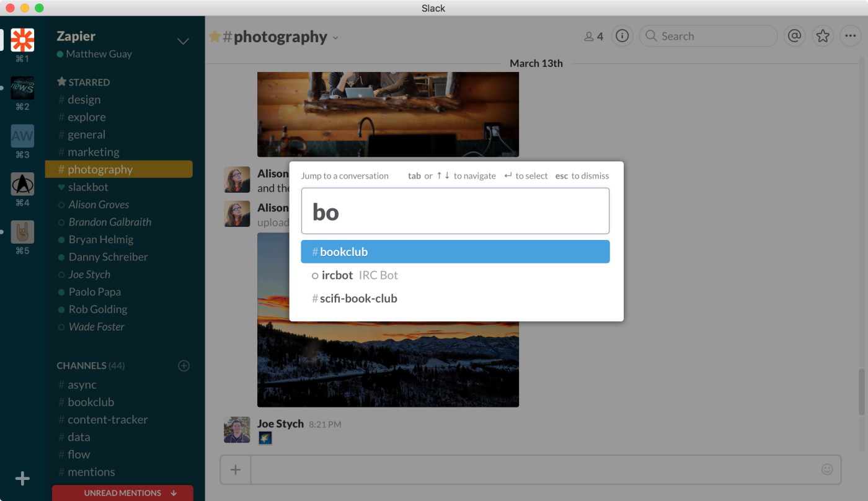The image size is (868, 501).
Task: Jump to UNREAD MENTIONS button
Action: click(123, 493)
